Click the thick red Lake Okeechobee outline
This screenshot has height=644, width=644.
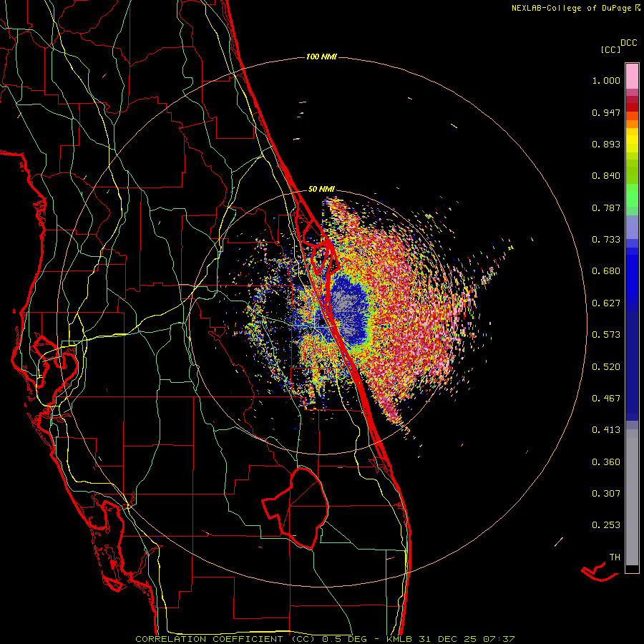pyautogui.click(x=296, y=507)
